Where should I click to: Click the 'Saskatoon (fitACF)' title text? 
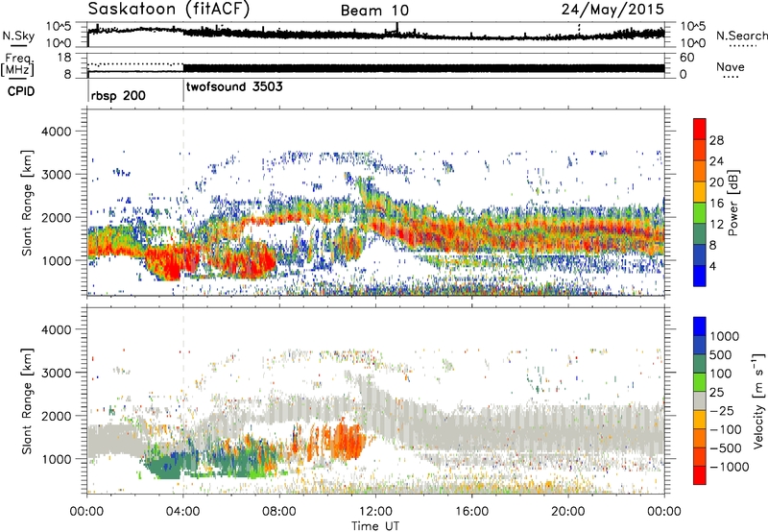click(x=169, y=9)
